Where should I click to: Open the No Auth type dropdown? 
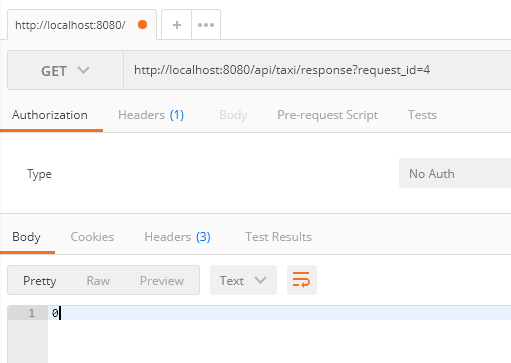click(x=455, y=173)
